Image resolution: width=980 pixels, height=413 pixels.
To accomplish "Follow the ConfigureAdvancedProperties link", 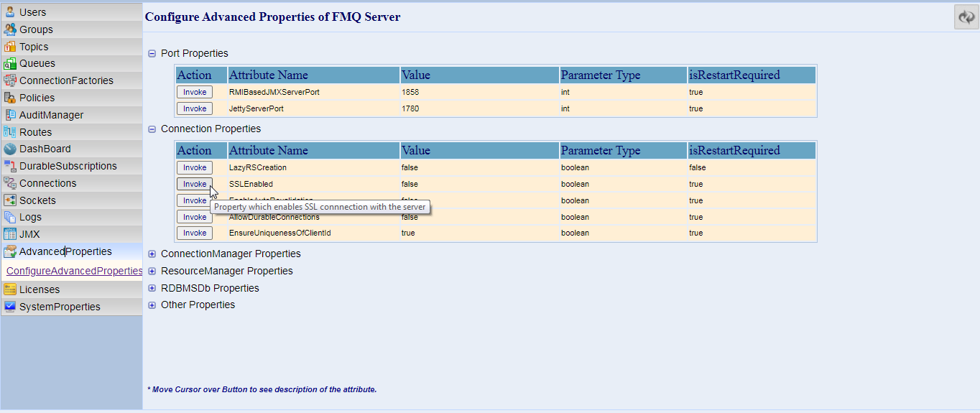I will click(74, 271).
